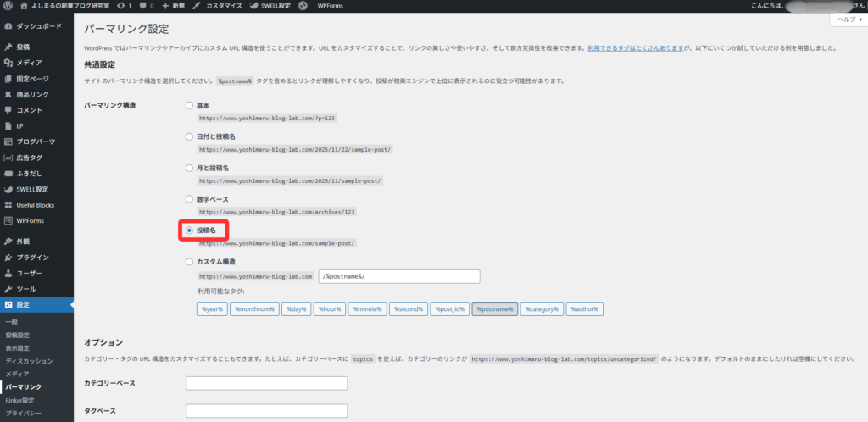Click the プラグイン plugin icon in sidebar
This screenshot has height=422, width=868.
[8, 257]
